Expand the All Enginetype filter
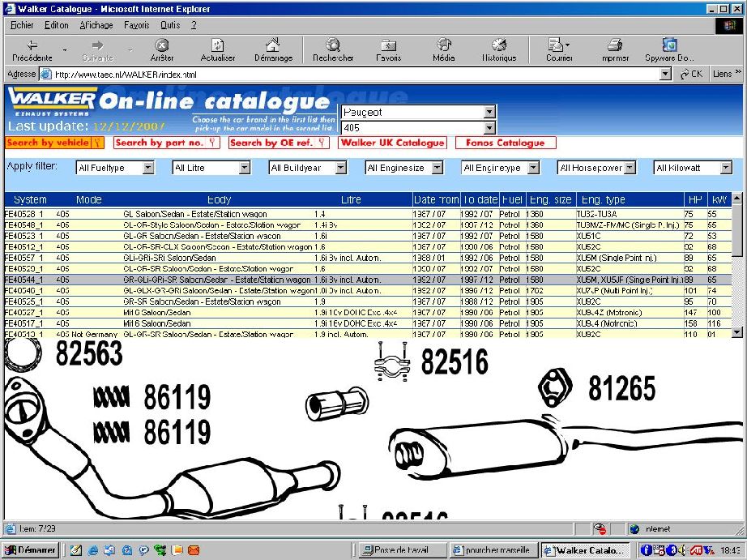747x560 pixels. (500, 168)
